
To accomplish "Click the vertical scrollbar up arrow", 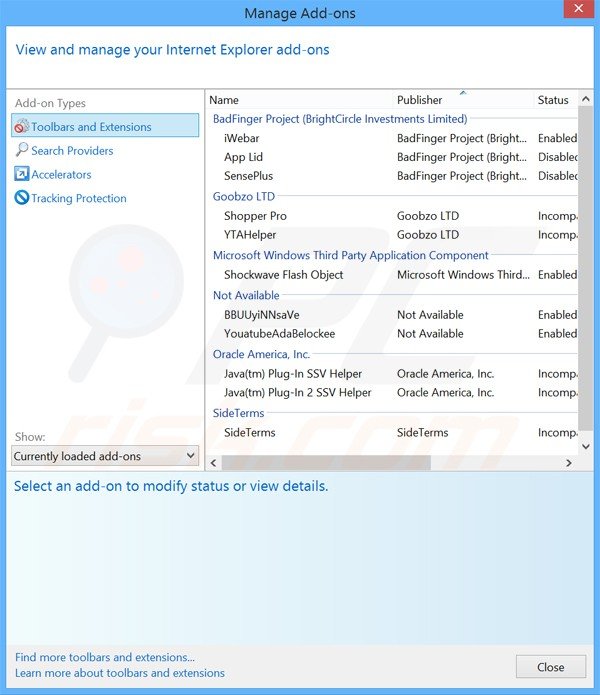I will 586,99.
